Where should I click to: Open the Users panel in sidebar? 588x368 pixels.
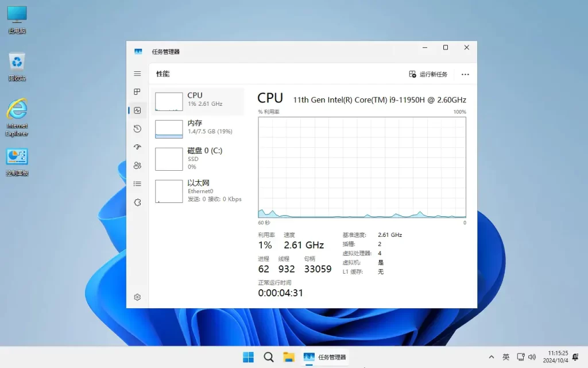click(137, 166)
